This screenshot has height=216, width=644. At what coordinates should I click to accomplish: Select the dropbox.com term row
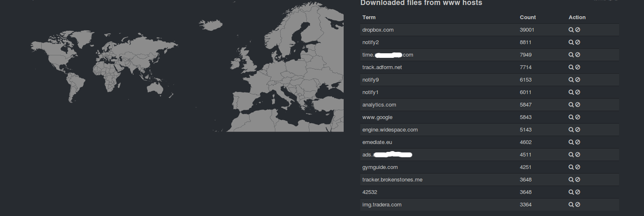point(378,30)
